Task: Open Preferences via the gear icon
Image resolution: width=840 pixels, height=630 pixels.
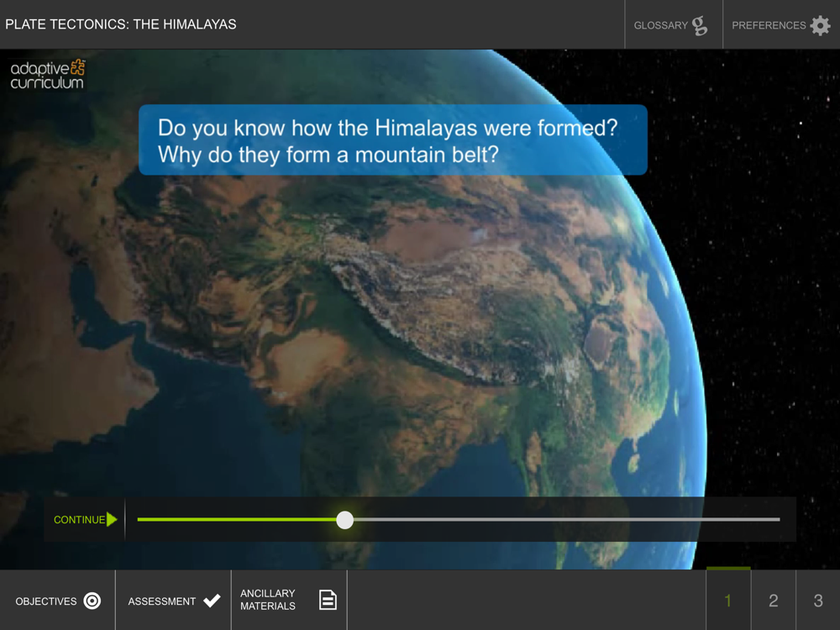Action: pos(820,25)
